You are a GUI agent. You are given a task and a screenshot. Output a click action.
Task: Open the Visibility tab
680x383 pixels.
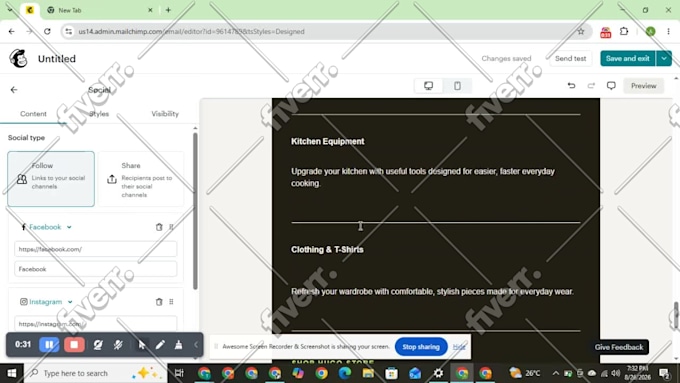(x=165, y=114)
